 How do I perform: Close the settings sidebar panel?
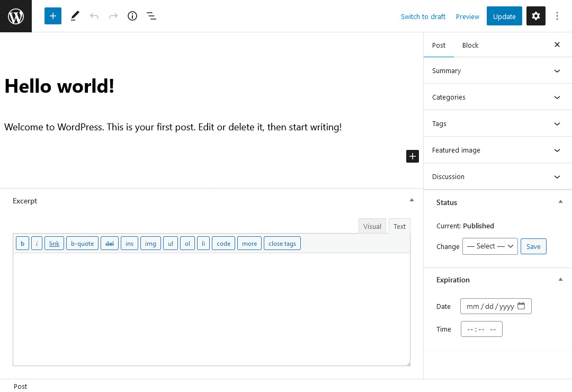coord(557,45)
